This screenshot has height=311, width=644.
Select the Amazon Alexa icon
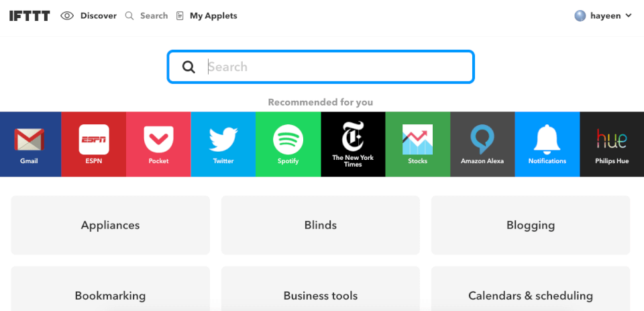(x=482, y=140)
